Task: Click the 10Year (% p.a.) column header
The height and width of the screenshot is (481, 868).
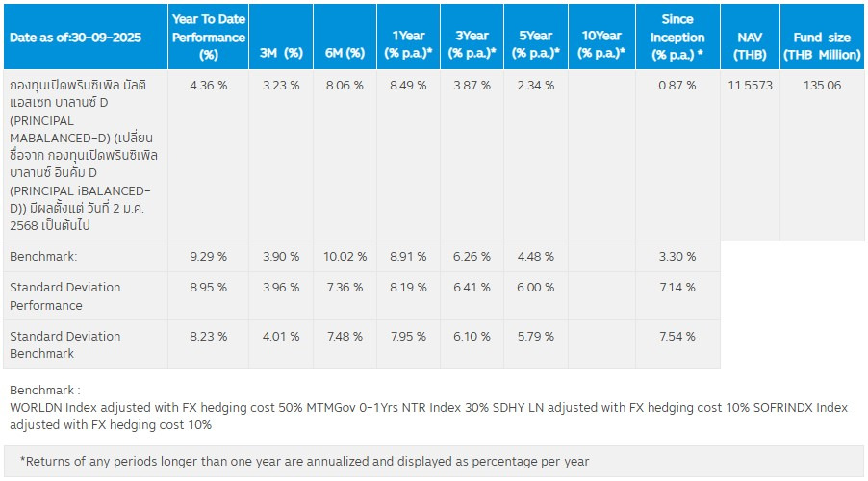Action: (600, 44)
